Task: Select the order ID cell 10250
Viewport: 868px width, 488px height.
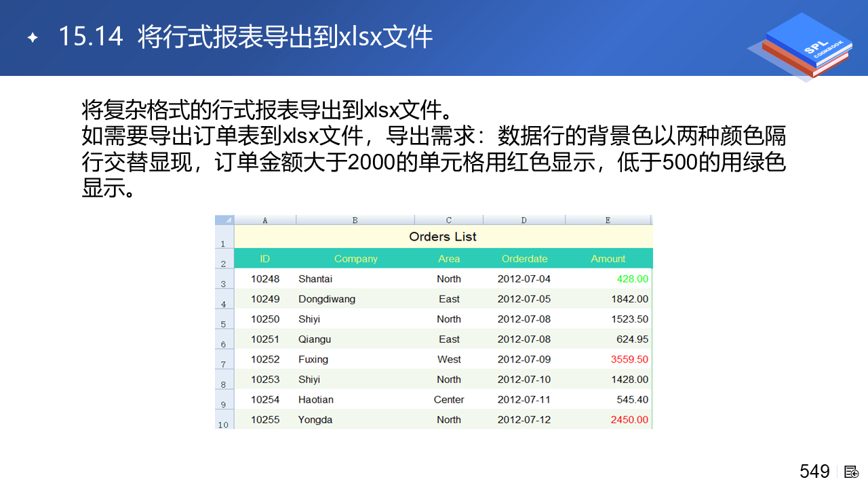Action: 265,319
